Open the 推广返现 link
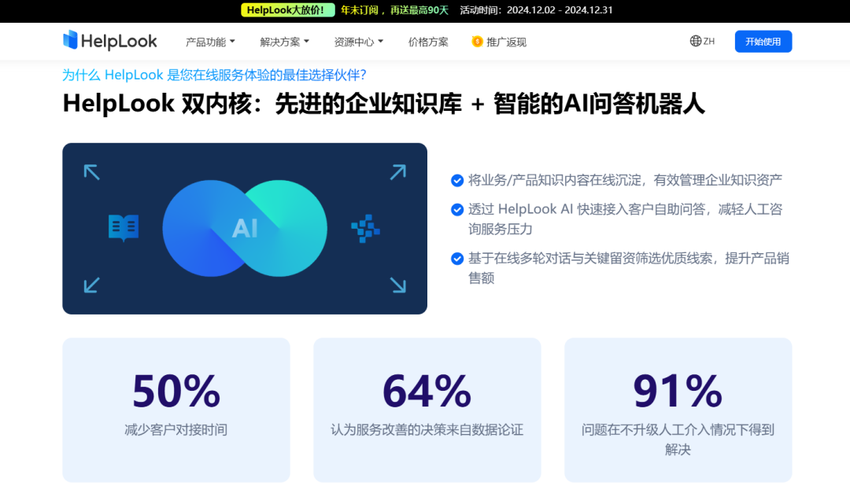The height and width of the screenshot is (504, 850). [x=499, y=42]
